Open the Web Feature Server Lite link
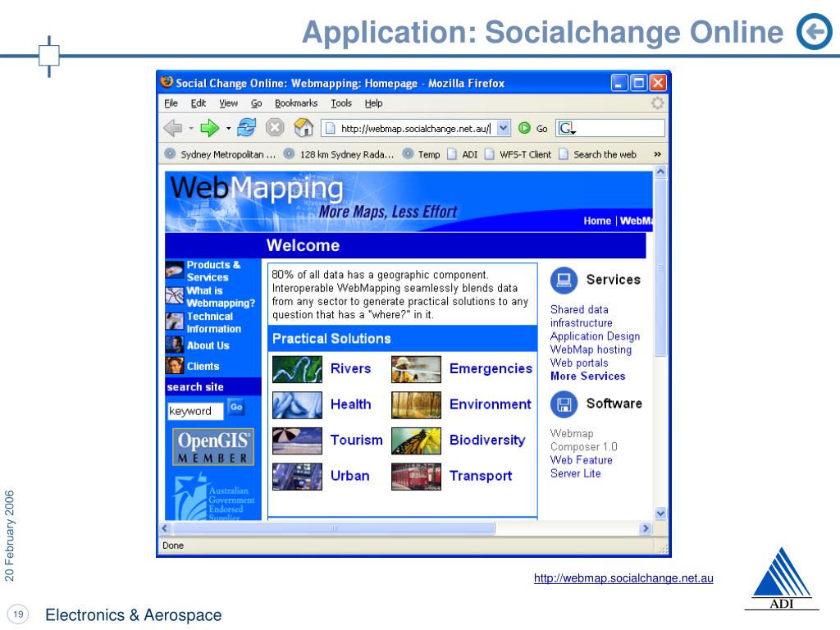 pyautogui.click(x=581, y=467)
